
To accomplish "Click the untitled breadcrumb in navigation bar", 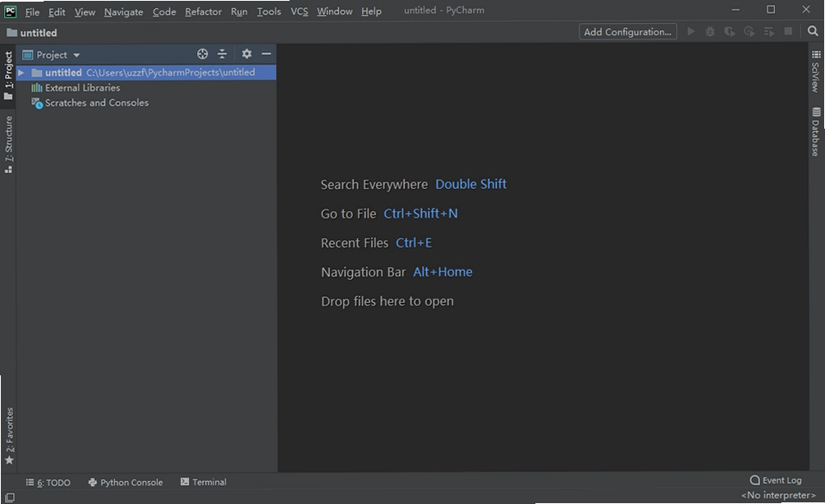I will [x=32, y=33].
